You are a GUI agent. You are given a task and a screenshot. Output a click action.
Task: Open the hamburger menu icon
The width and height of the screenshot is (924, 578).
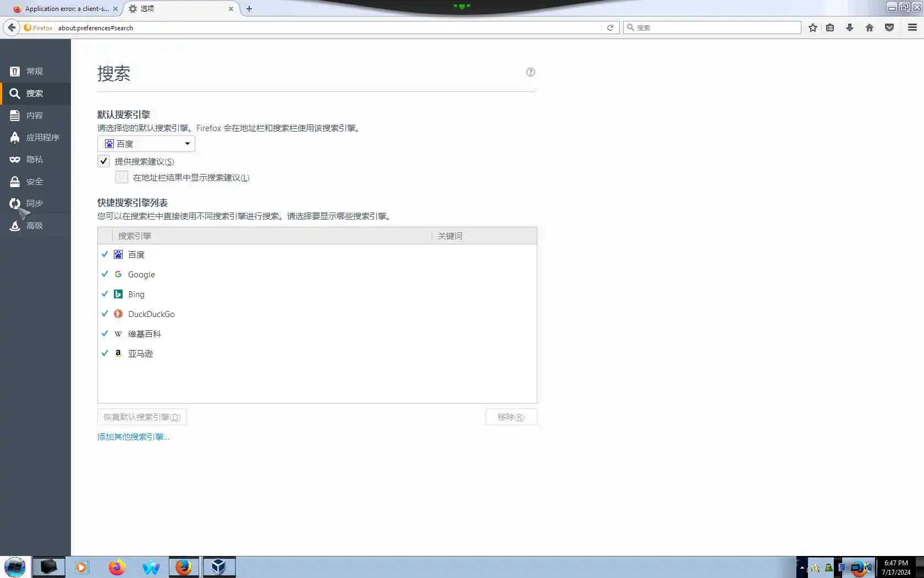pyautogui.click(x=912, y=28)
